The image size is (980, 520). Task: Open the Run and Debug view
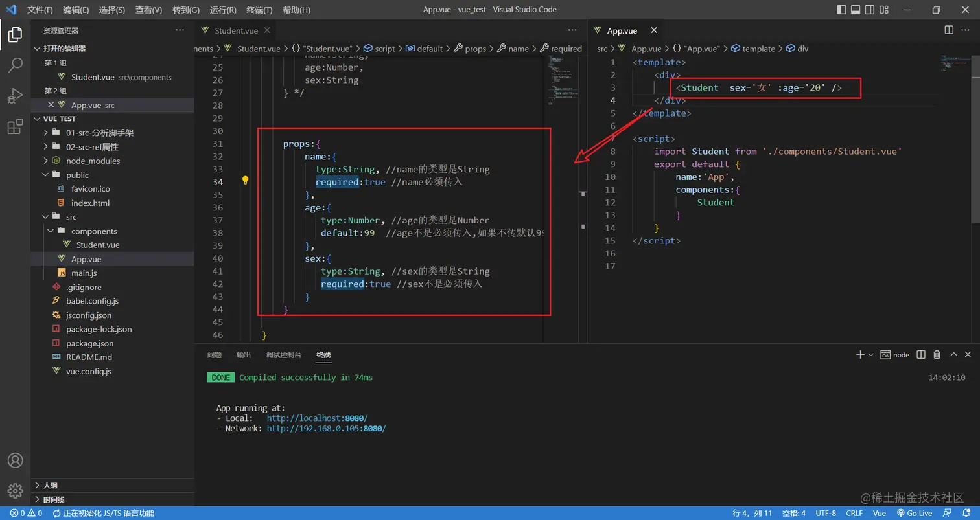[x=15, y=96]
